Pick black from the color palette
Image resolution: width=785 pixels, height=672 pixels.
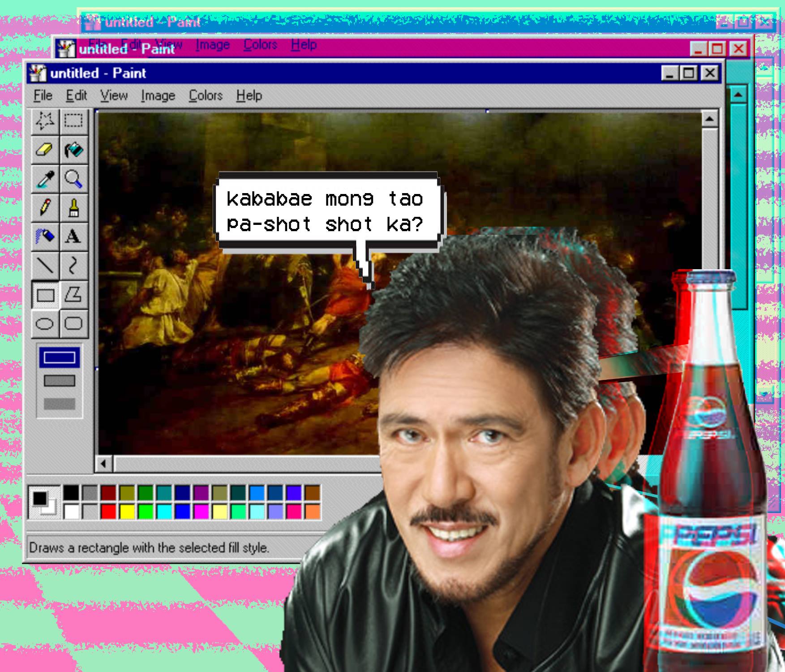(71, 492)
